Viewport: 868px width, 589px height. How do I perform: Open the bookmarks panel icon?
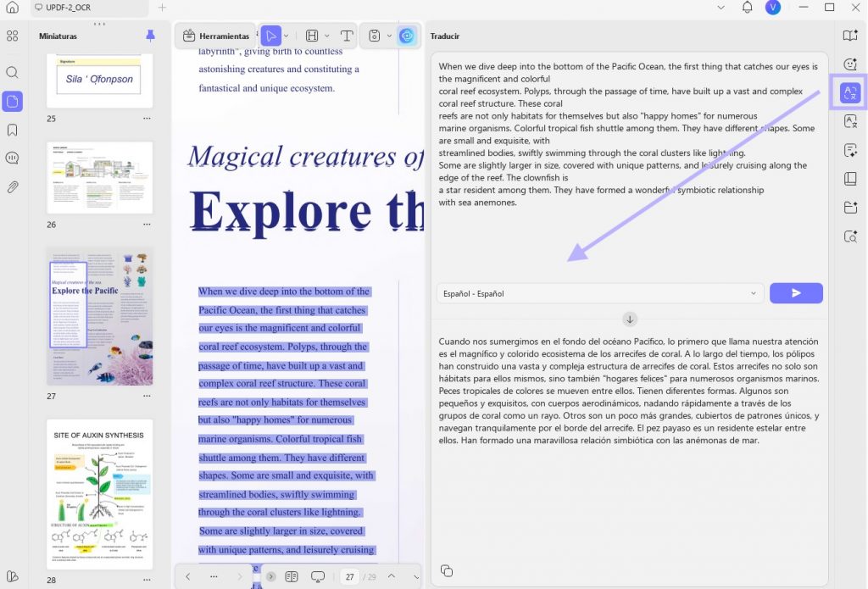[x=12, y=131]
